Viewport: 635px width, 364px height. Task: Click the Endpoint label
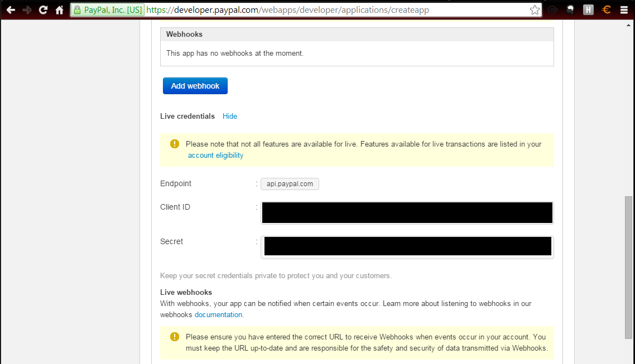click(176, 183)
